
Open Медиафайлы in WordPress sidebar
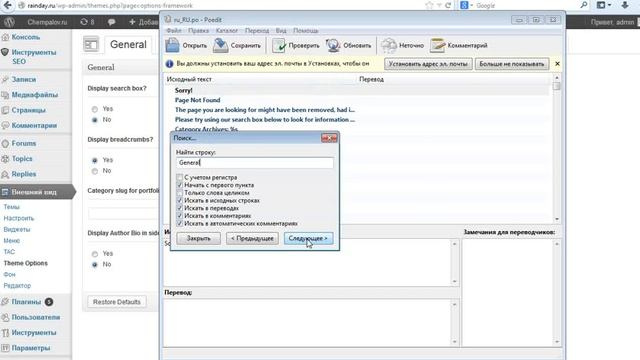(x=36, y=95)
